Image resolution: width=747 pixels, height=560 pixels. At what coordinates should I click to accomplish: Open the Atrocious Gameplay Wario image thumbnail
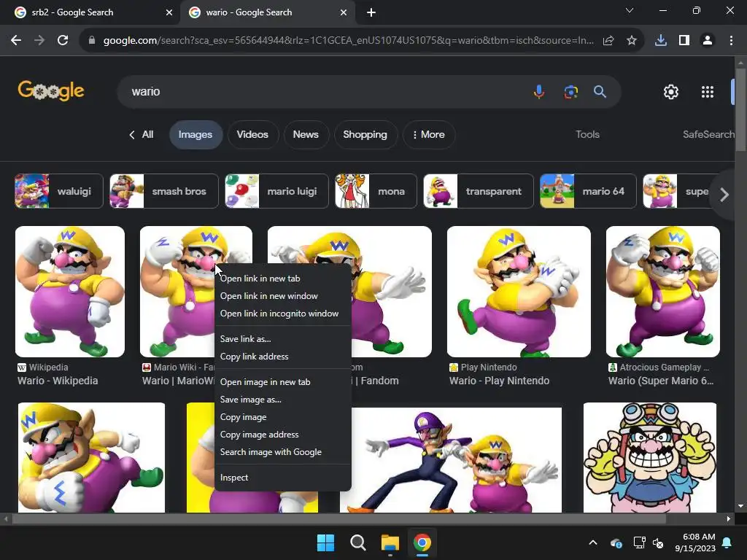pos(662,292)
